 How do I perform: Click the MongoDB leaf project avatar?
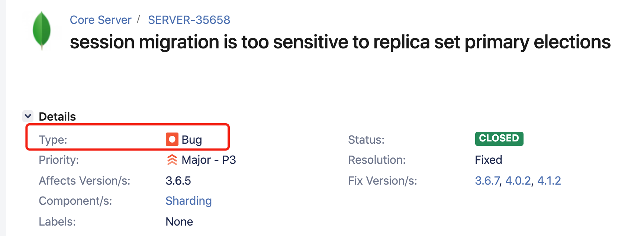tap(42, 30)
